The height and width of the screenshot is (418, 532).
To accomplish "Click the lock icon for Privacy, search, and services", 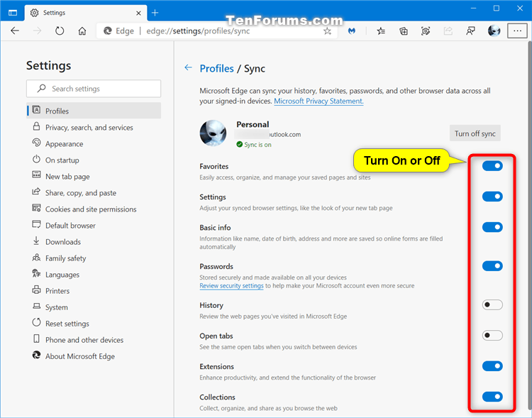I will point(36,126).
